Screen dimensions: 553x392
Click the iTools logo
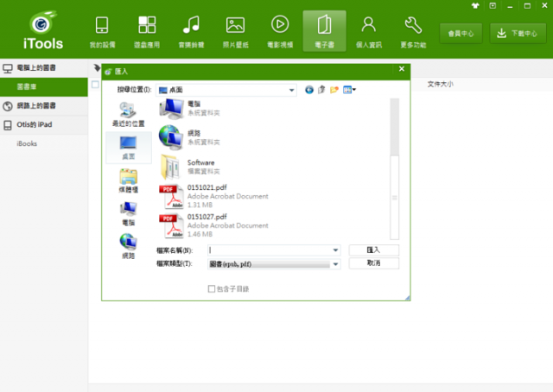(x=43, y=30)
